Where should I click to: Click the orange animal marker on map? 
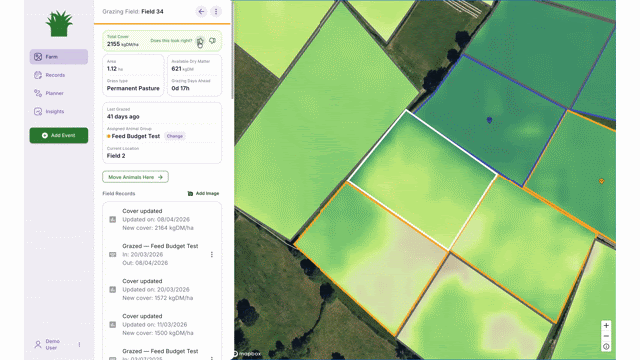(601, 181)
